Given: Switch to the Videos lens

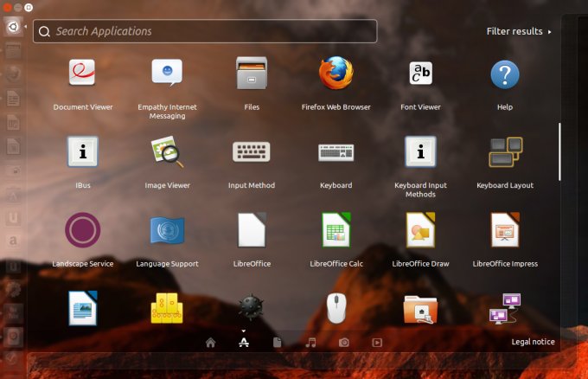Looking at the screenshot, I should [377, 342].
